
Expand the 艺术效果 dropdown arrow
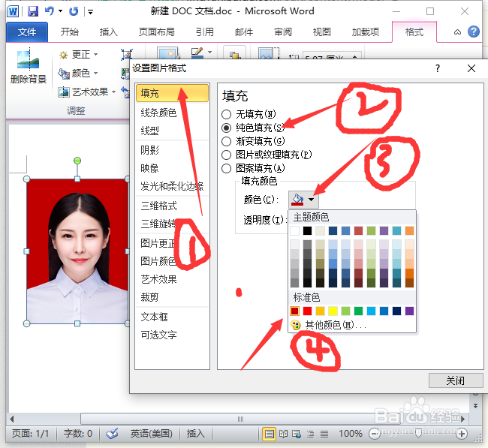coord(113,92)
